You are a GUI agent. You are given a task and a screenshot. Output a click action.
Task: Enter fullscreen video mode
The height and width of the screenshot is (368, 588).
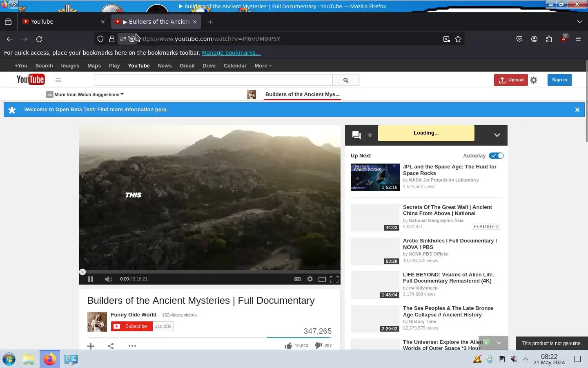point(334,279)
